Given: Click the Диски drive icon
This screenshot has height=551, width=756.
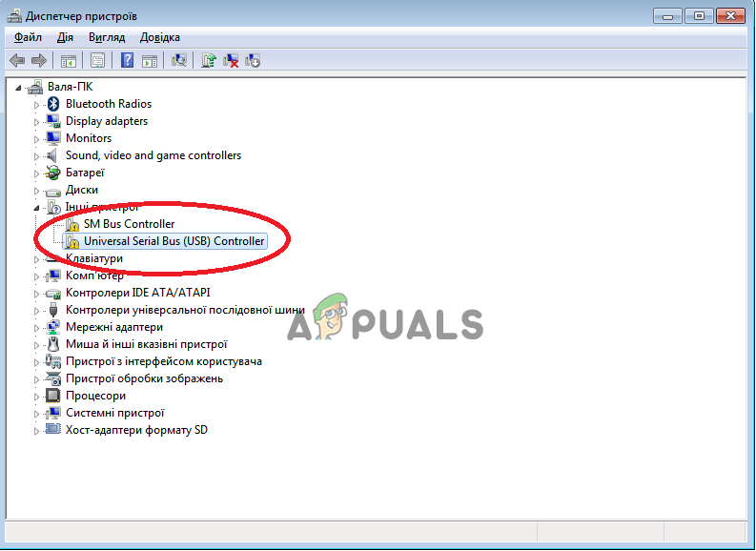Looking at the screenshot, I should pos(53,191).
